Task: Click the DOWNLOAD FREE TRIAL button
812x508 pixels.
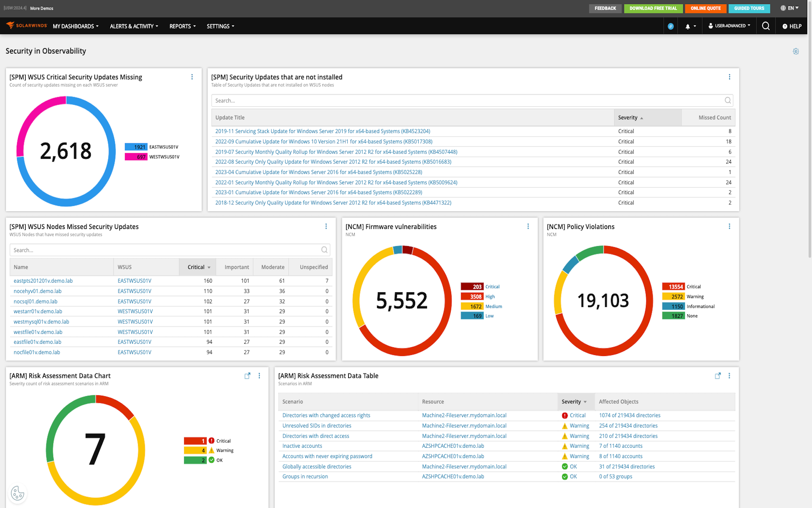Action: point(653,8)
